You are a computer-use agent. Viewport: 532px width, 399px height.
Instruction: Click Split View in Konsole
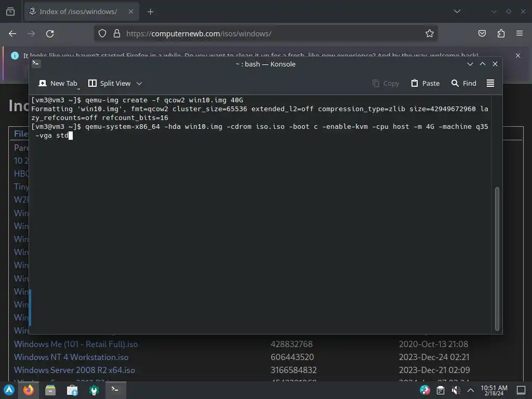(109, 83)
